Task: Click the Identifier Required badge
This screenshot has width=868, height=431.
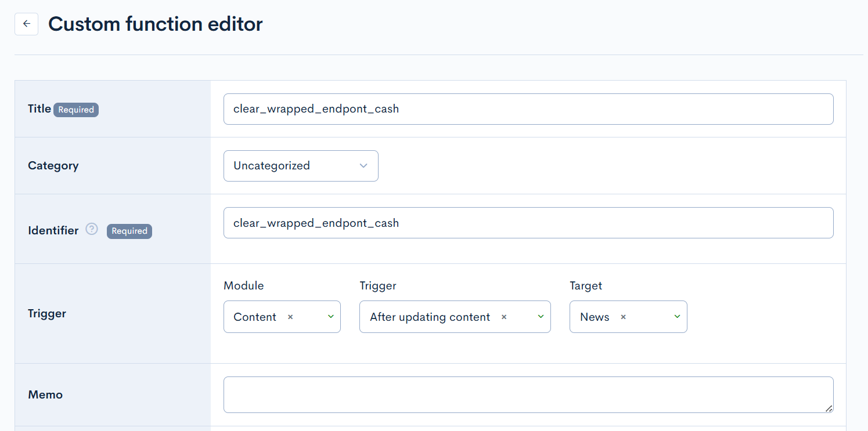Action: tap(129, 231)
